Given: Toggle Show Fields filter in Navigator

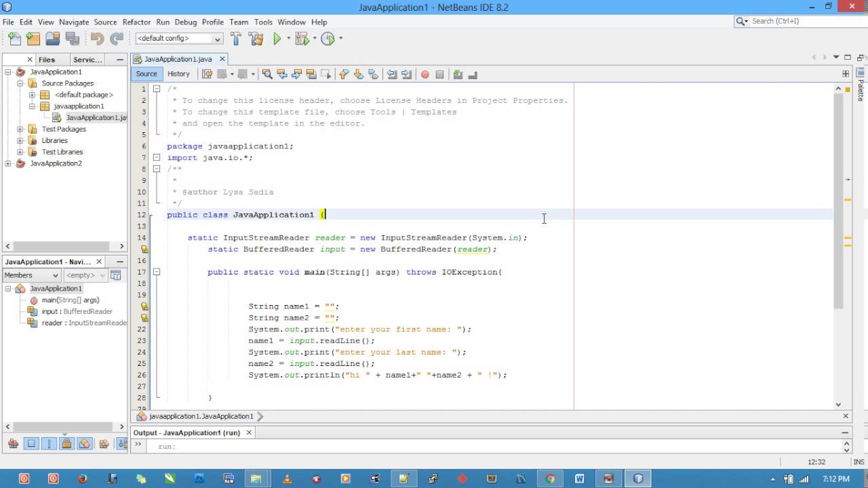Looking at the screenshot, I should click(31, 444).
